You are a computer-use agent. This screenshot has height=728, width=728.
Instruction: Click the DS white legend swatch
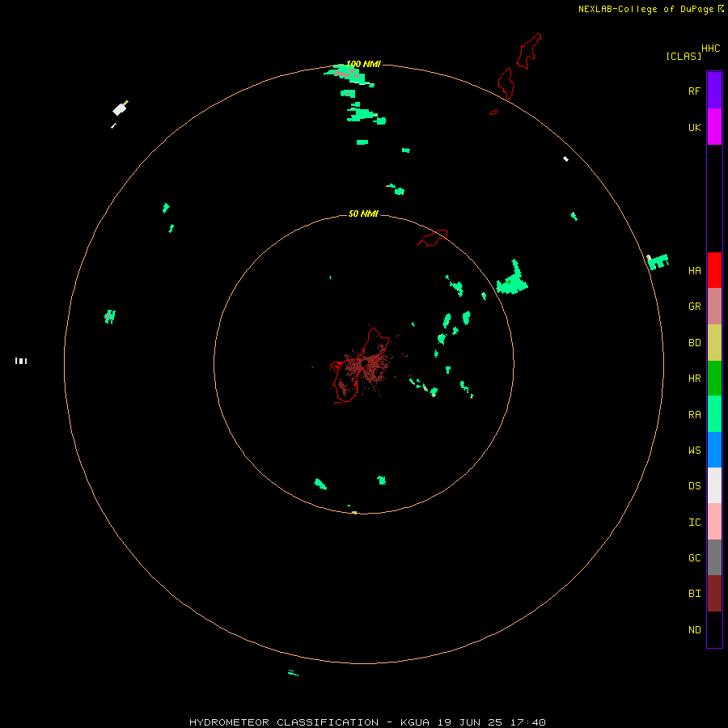(714, 485)
